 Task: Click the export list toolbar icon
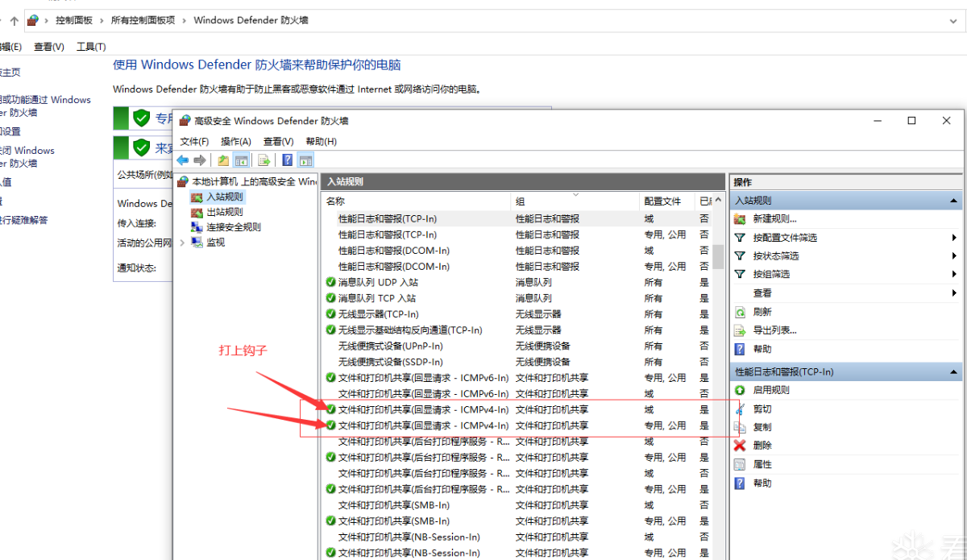pyautogui.click(x=263, y=160)
